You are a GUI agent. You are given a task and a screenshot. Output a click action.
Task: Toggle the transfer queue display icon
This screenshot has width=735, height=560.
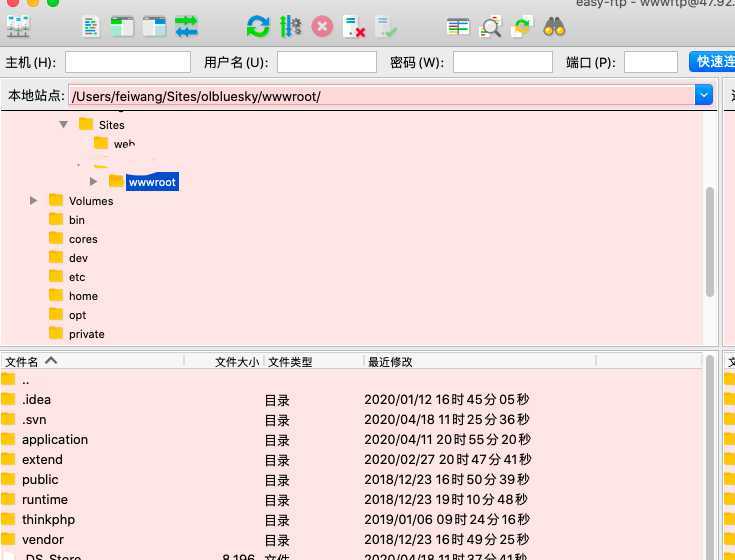pyautogui.click(x=186, y=27)
